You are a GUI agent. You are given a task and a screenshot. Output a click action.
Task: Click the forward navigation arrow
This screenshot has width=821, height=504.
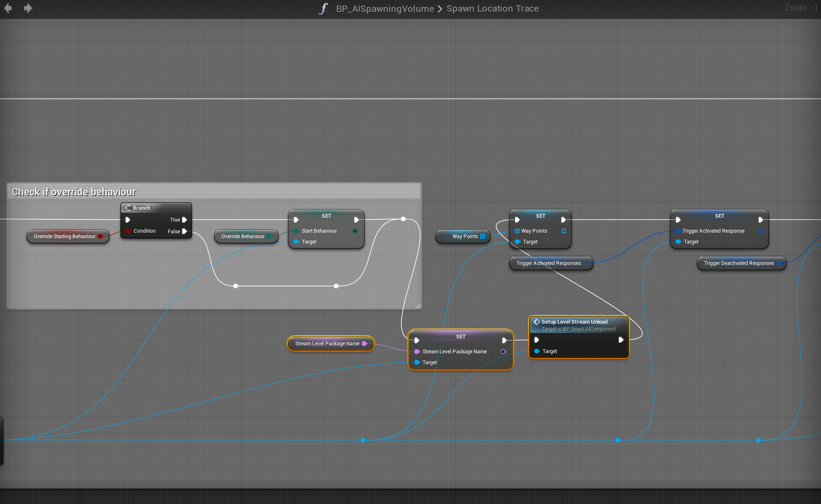[x=28, y=8]
